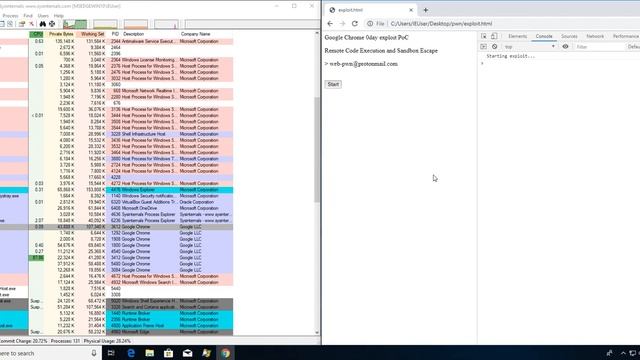Select Google Chrome process PID 1292

pyautogui.click(x=116, y=233)
